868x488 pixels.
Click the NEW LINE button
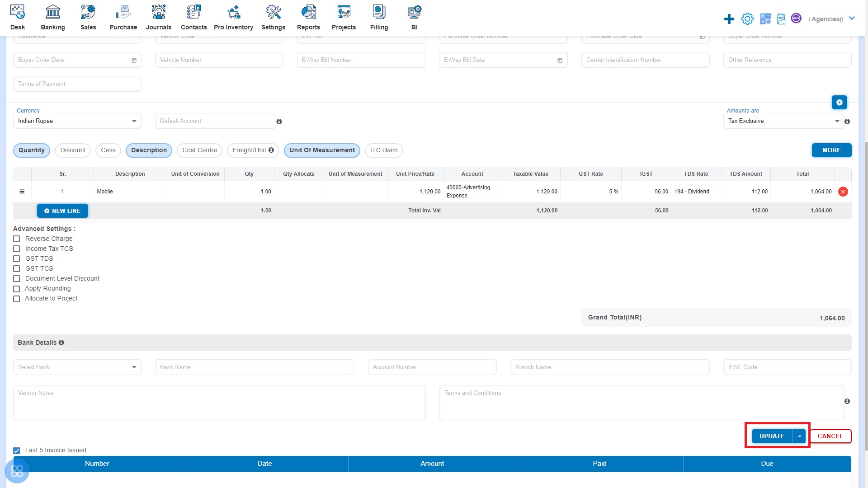(x=62, y=210)
